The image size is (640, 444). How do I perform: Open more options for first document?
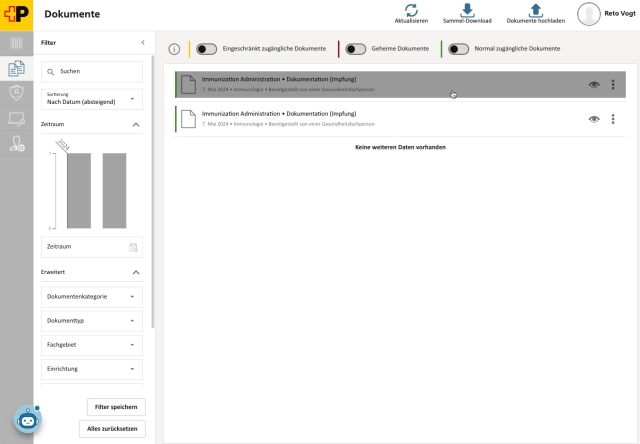point(613,84)
